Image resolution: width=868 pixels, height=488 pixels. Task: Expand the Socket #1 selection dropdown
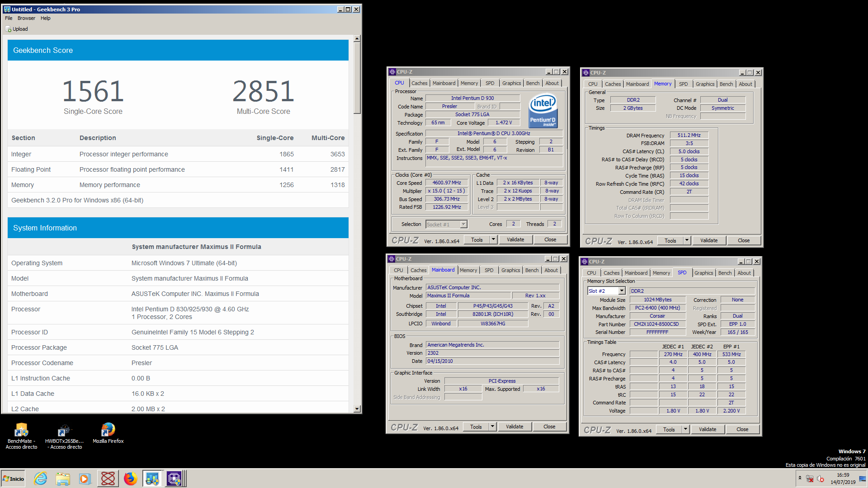click(463, 225)
